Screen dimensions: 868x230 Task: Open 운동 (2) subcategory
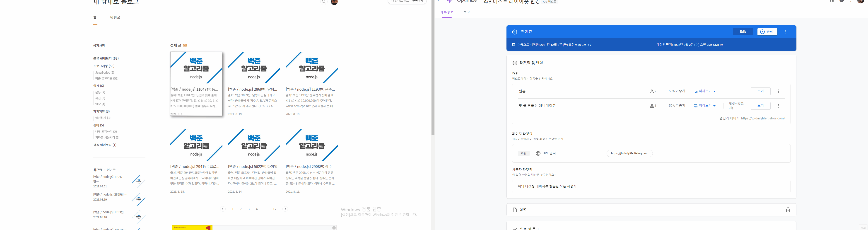[x=100, y=92]
